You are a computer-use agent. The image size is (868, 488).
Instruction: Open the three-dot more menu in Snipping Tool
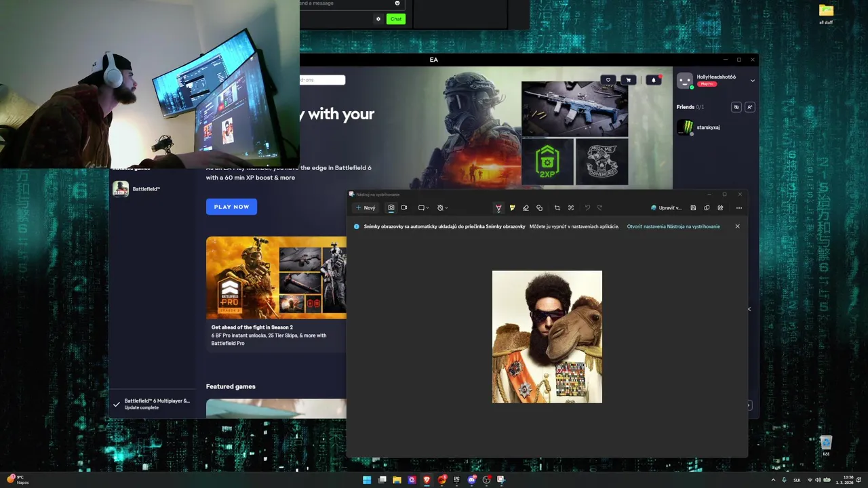coord(739,208)
